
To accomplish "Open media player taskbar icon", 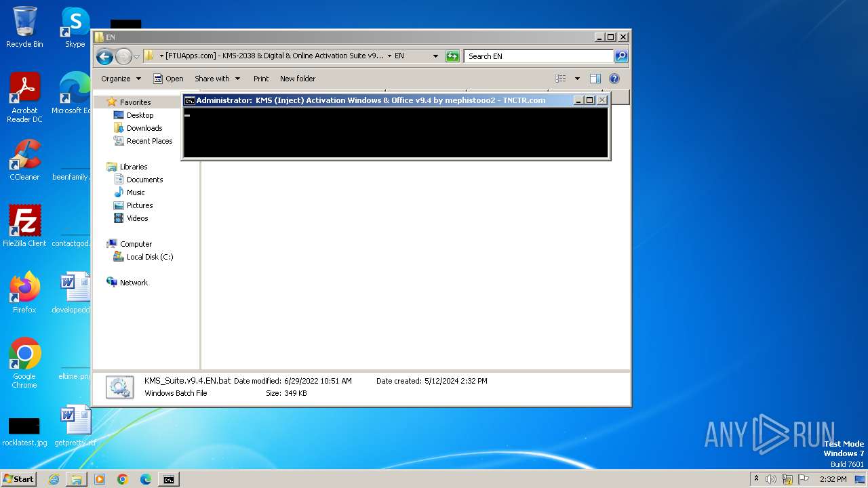I will [100, 479].
